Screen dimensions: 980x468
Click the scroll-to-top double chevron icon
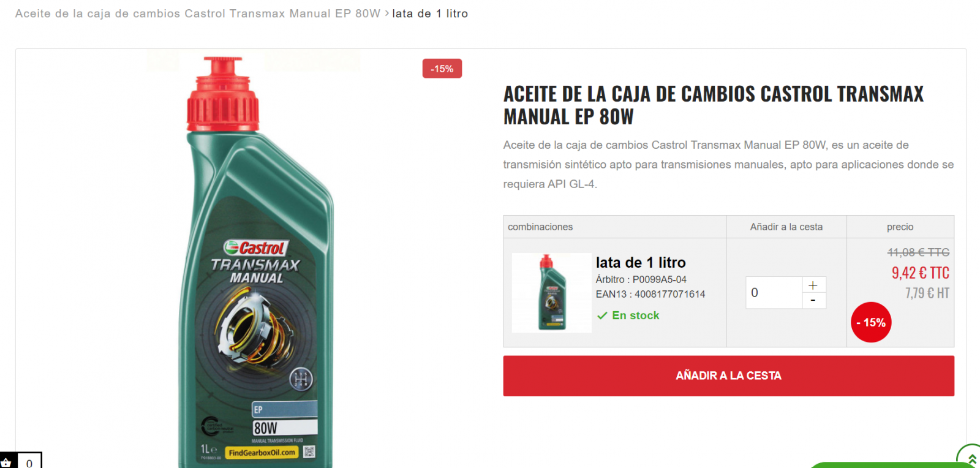point(971,458)
